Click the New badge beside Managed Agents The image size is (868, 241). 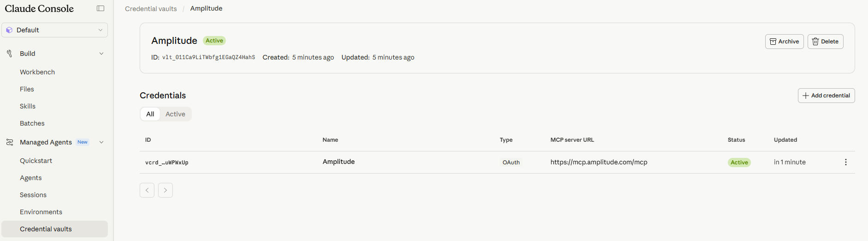[83, 142]
